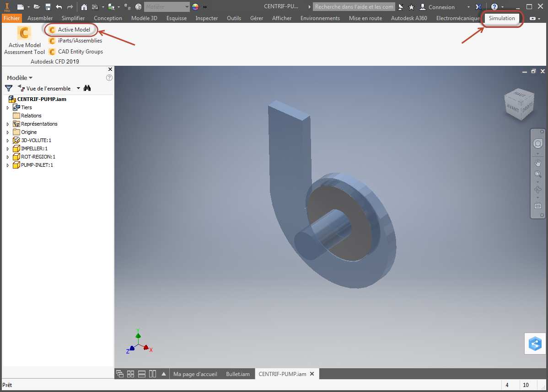This screenshot has height=392, width=548.
Task: Open a file with the folder icon
Action: tap(37, 7)
